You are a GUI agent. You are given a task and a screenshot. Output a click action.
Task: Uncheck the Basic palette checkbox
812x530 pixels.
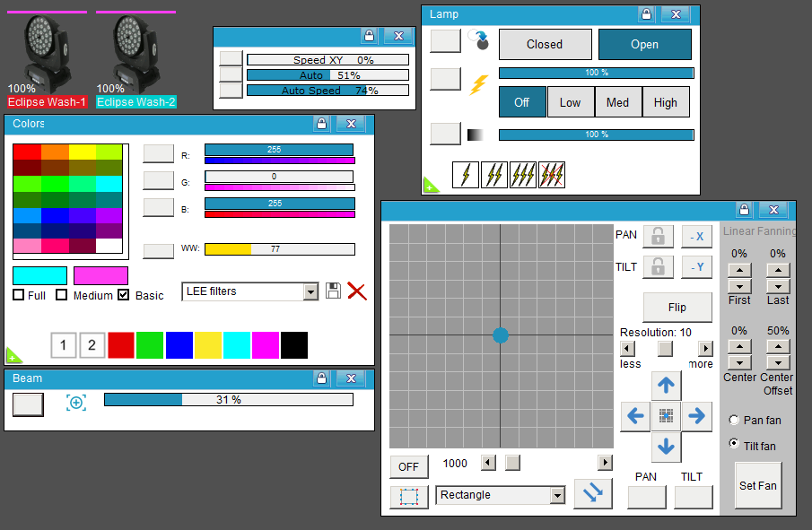pos(123,295)
